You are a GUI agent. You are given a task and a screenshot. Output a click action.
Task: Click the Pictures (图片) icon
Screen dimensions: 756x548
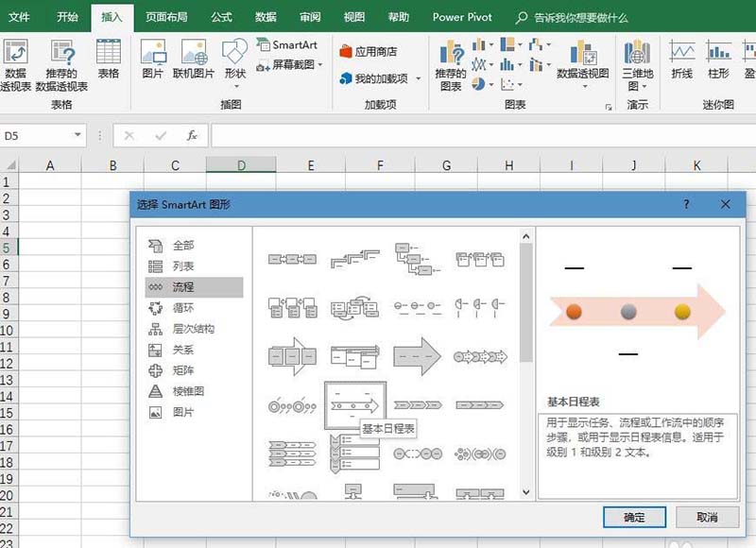153,59
